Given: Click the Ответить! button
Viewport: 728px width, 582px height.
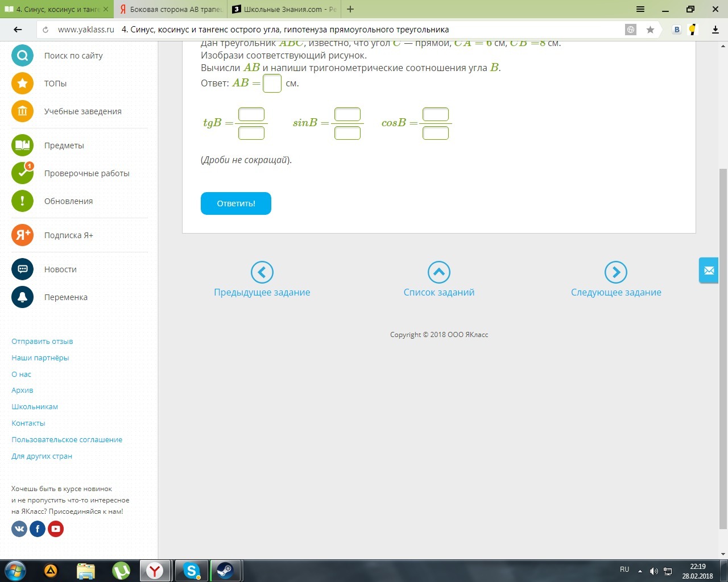Looking at the screenshot, I should click(236, 203).
